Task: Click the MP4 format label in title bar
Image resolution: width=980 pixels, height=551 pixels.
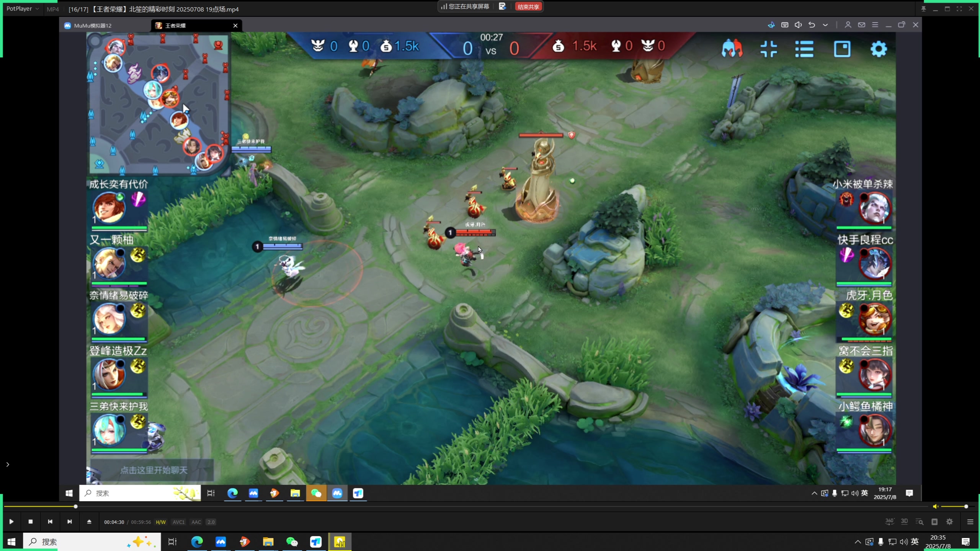Action: 53,9
